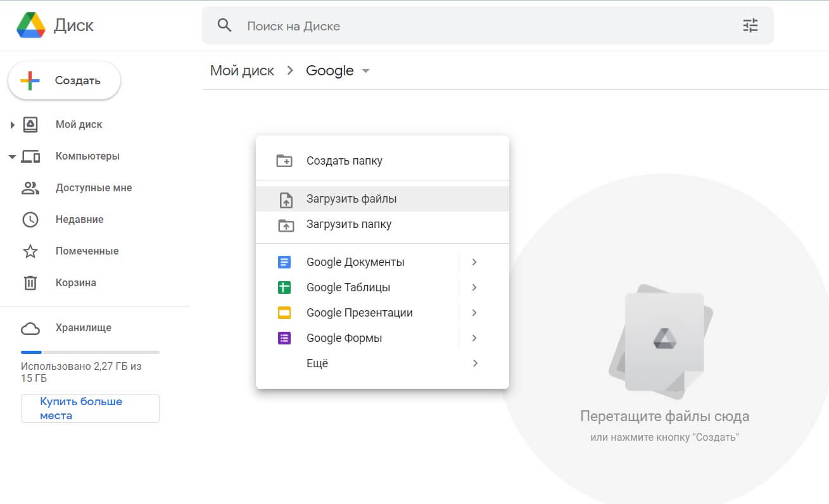The image size is (829, 504).
Task: Click the search magnifier icon
Action: (224, 26)
